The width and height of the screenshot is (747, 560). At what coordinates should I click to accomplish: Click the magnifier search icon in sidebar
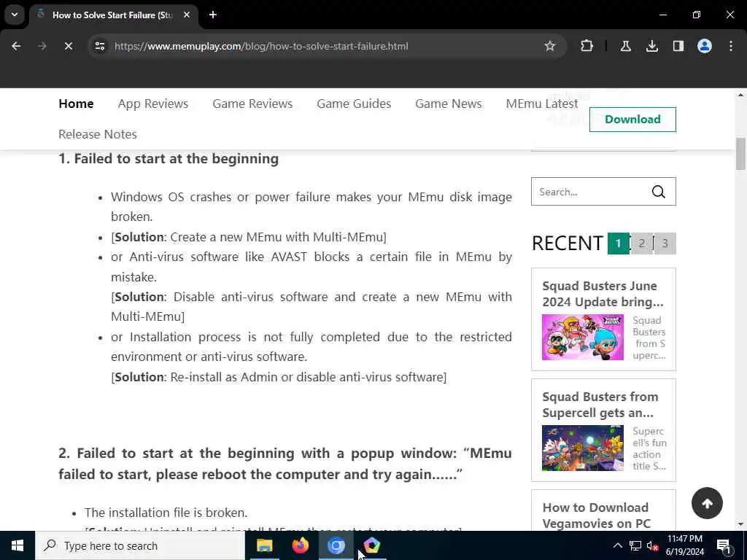(659, 192)
